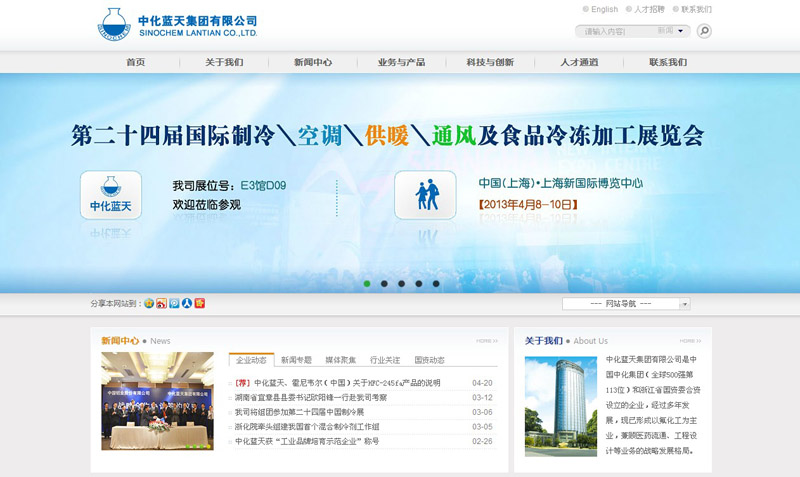Viewport: 800px width, 477px height.
Task: Share site via Sina Weibo icon
Action: 161,303
